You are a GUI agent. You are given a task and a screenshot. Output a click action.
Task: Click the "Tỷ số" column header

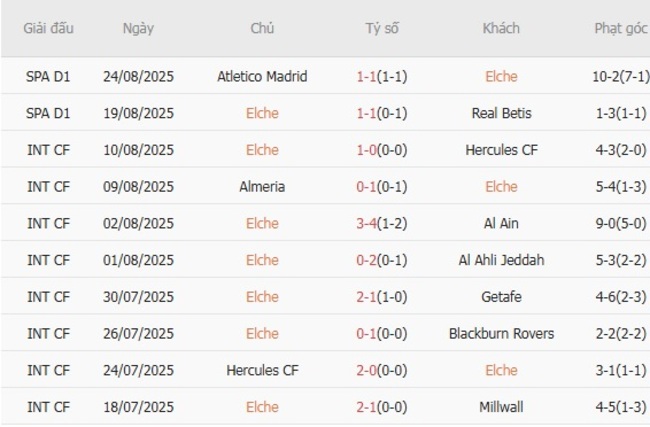tap(381, 28)
